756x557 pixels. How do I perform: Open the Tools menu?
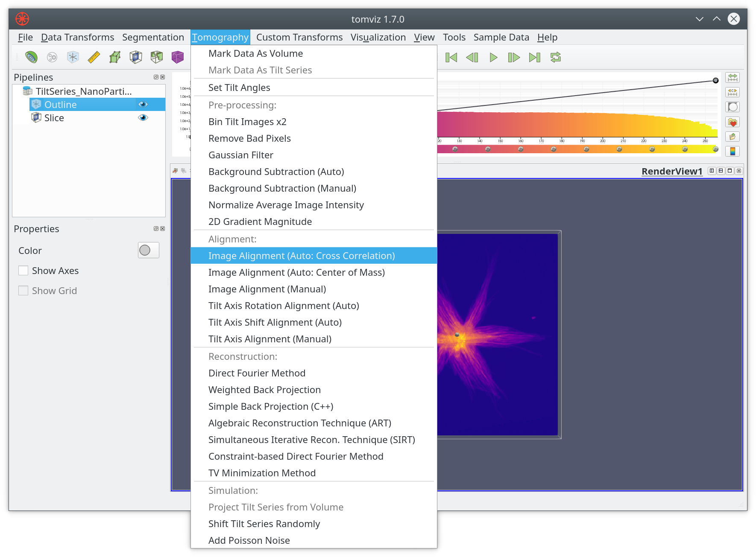(x=454, y=37)
